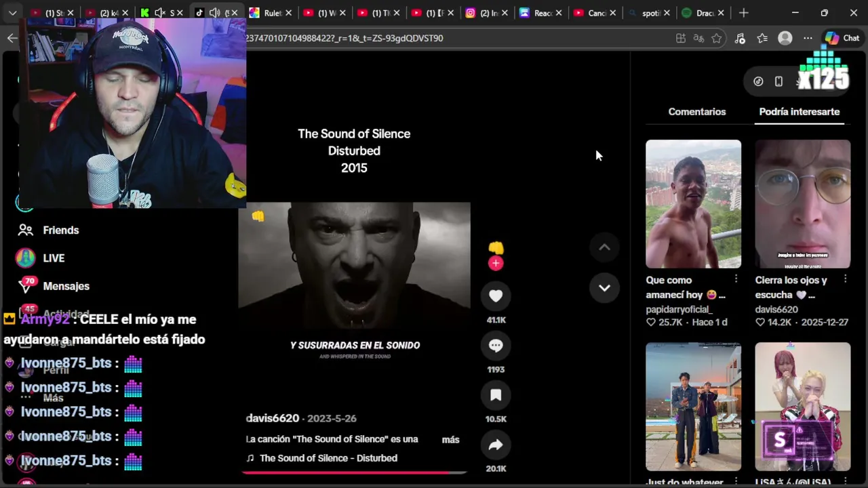Screen dimensions: 868x488
Task: Like the video with the heart icon
Action: coord(496,296)
